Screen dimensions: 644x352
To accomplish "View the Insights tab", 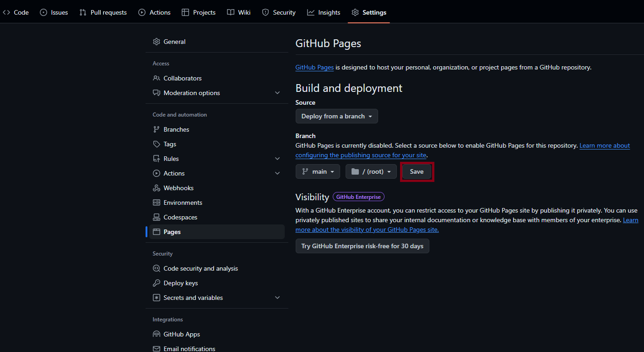I will [324, 12].
